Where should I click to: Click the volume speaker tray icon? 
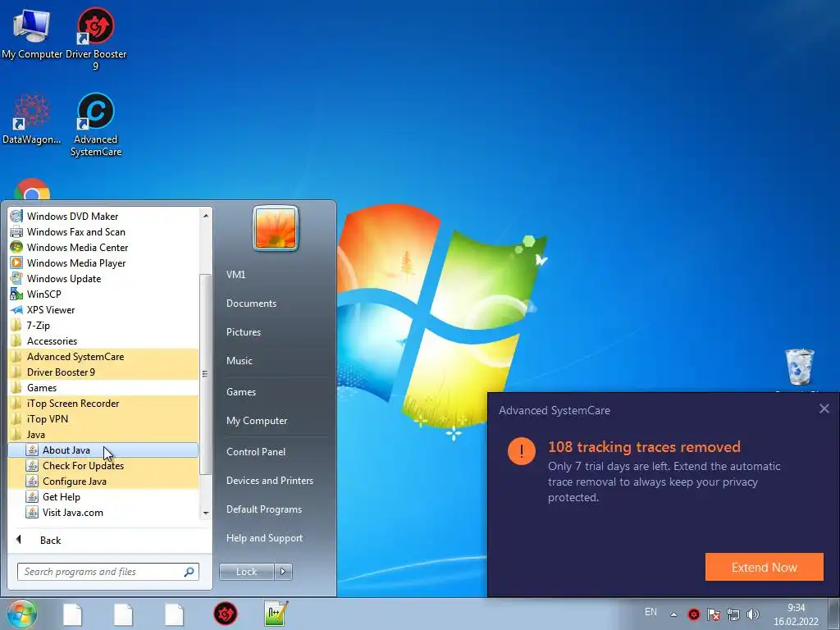(x=753, y=614)
